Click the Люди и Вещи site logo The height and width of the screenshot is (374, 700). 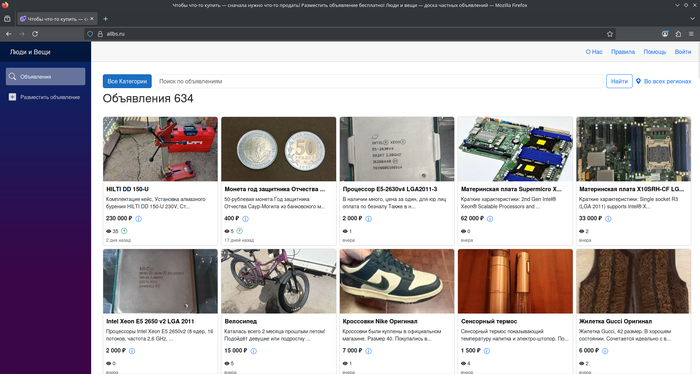pos(30,52)
